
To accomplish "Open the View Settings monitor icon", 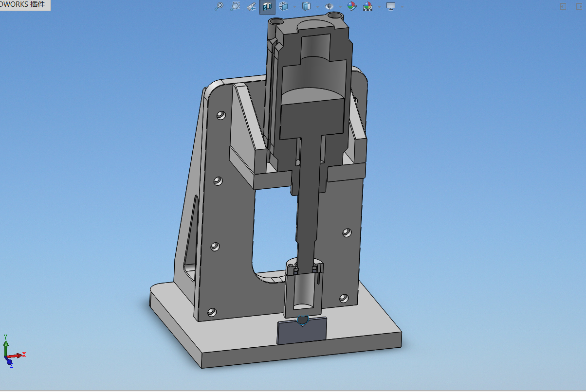I will click(391, 6).
